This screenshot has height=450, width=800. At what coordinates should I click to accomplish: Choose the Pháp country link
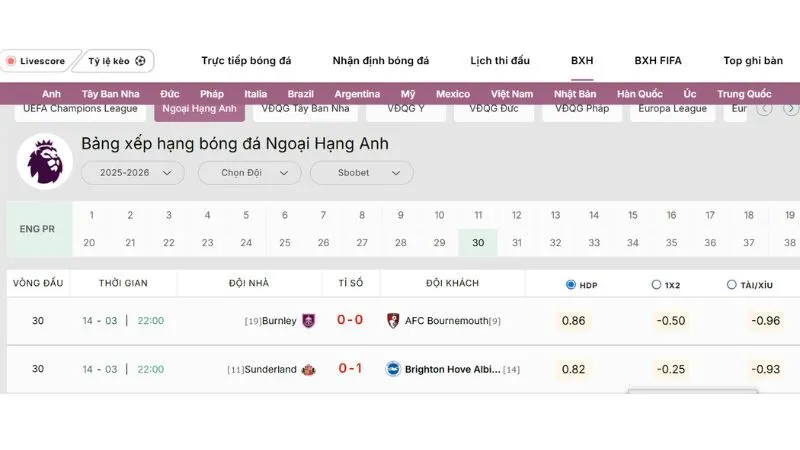[212, 94]
